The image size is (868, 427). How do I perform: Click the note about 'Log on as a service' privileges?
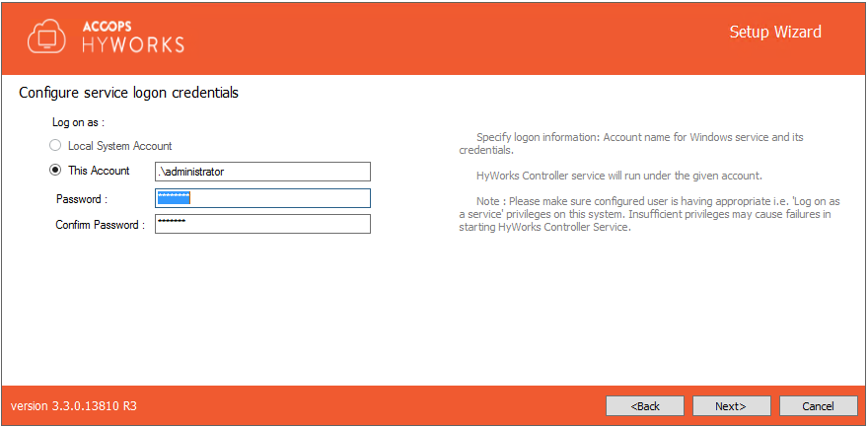tap(646, 214)
